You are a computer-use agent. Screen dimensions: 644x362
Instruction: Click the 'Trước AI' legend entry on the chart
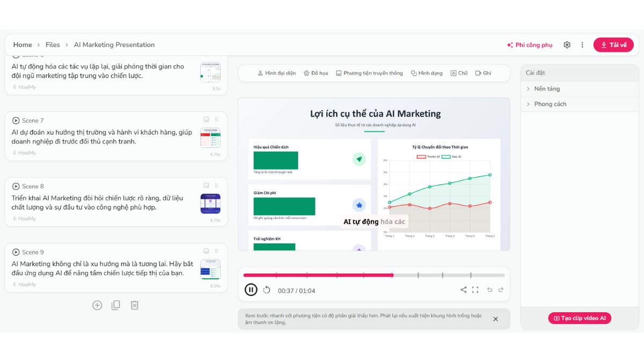point(428,157)
